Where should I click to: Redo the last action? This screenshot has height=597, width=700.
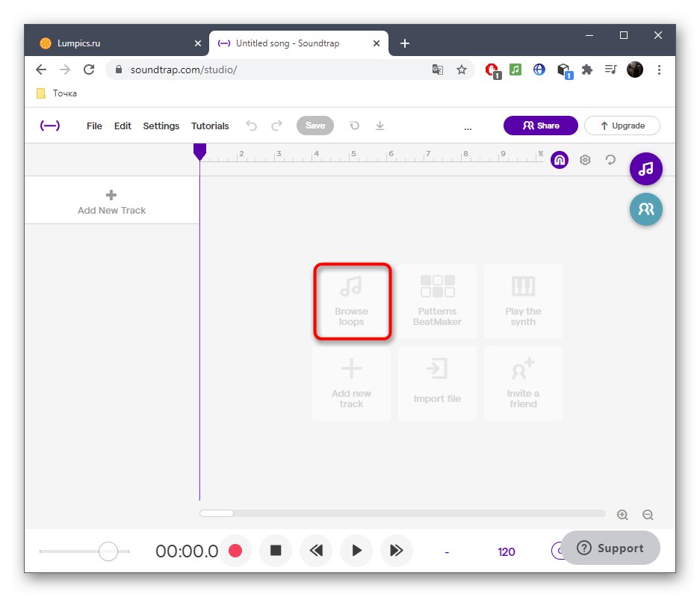click(x=276, y=126)
